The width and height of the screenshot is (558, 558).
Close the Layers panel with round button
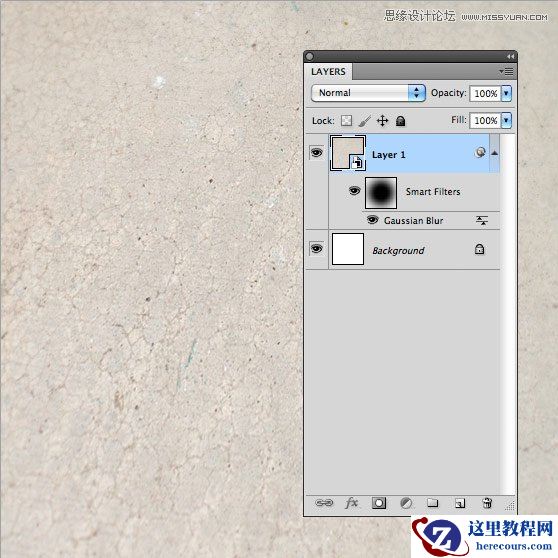(x=310, y=57)
